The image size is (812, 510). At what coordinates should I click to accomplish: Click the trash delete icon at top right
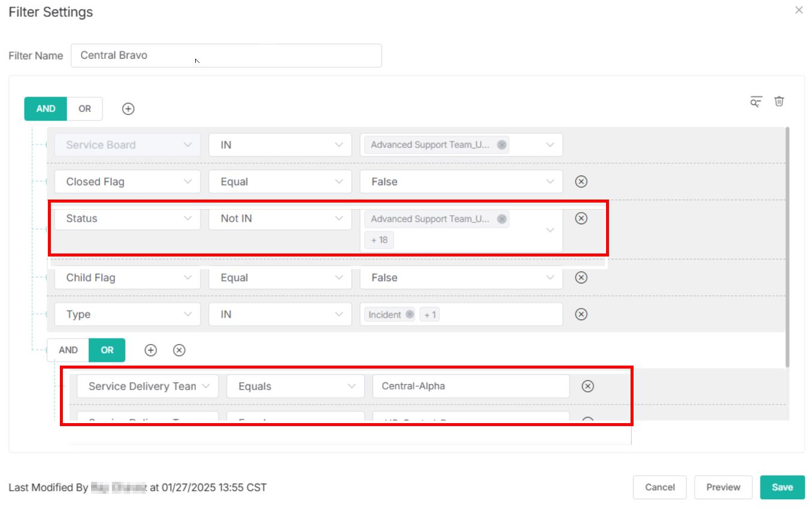point(779,101)
